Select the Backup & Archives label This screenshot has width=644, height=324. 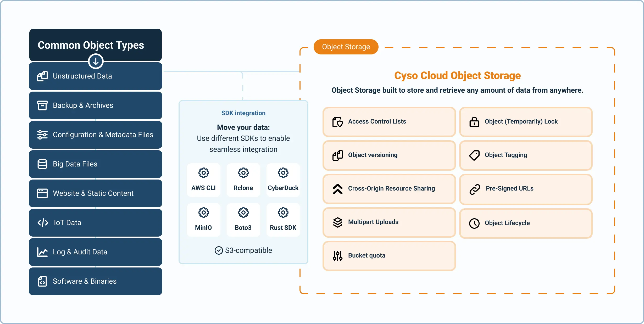[x=83, y=105]
